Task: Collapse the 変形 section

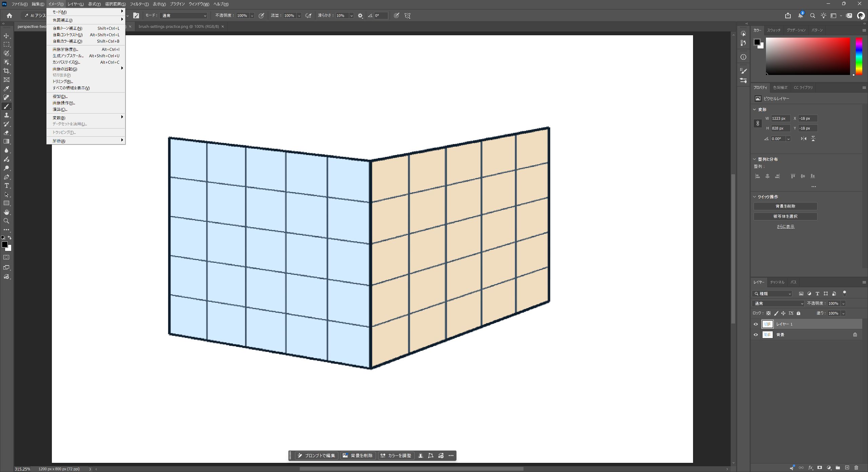Action: pos(754,110)
